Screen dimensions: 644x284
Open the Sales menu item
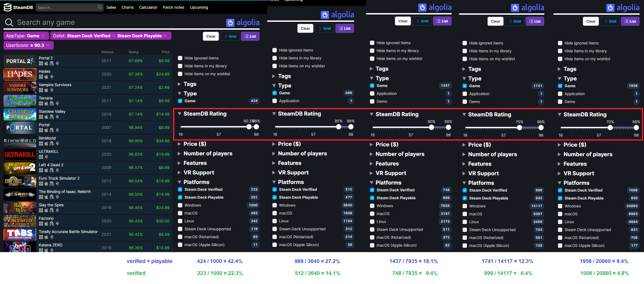coord(111,7)
